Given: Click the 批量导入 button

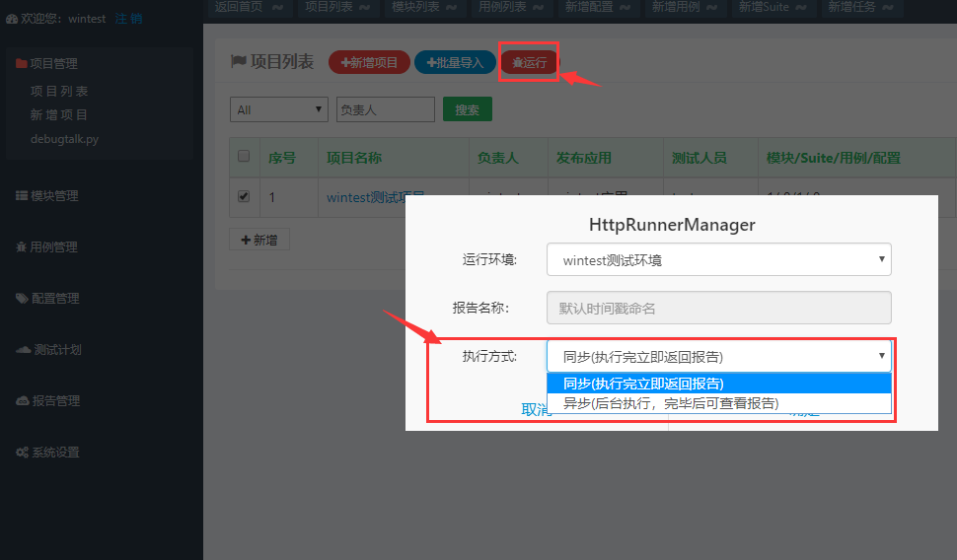Looking at the screenshot, I should coord(455,62).
